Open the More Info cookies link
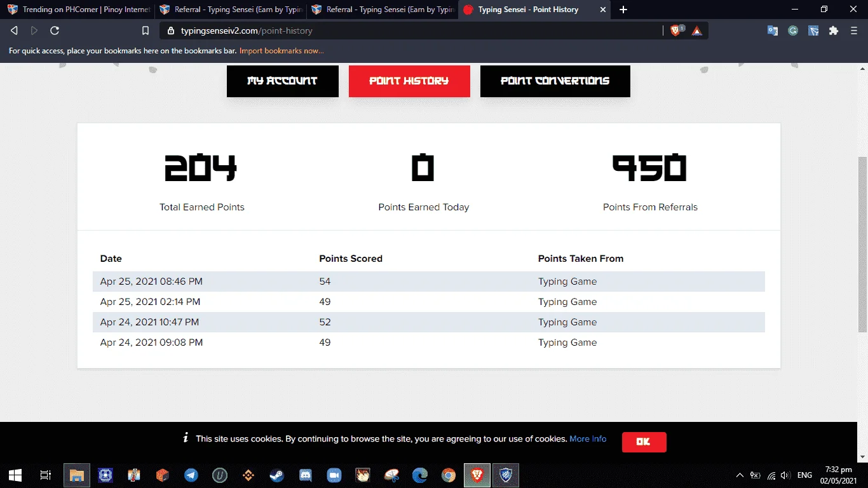Screen dimensions: 868x488 coord(588,438)
